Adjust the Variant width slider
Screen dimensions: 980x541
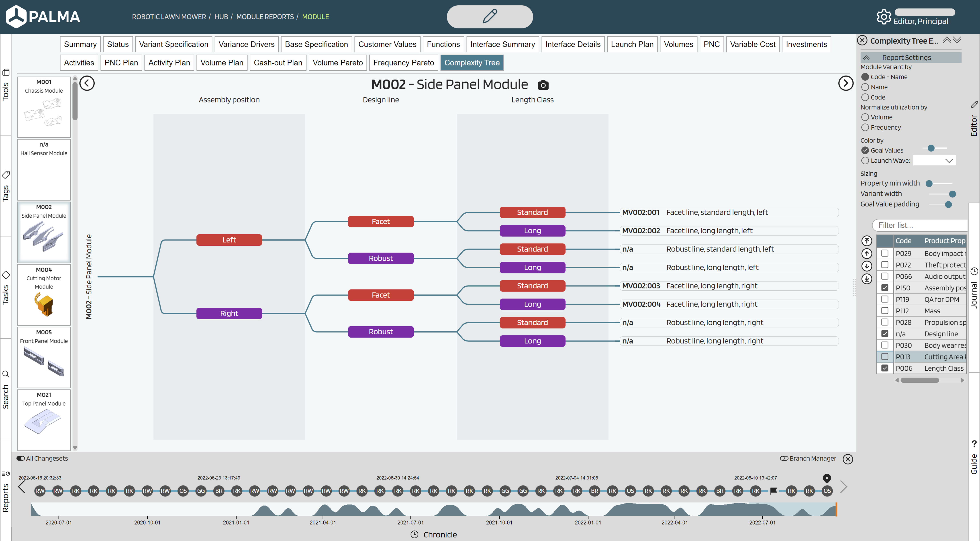click(952, 194)
